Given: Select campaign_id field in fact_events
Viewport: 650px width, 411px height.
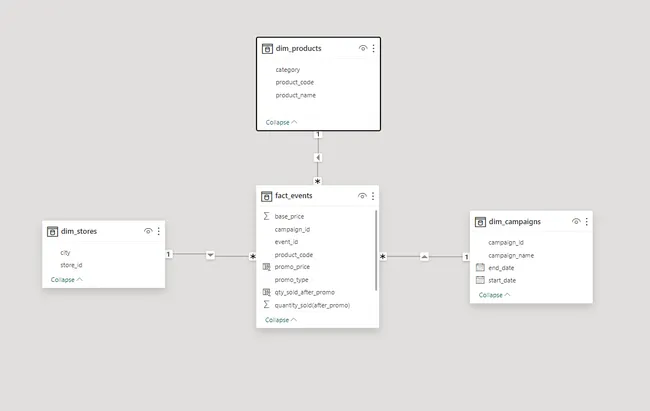Looking at the screenshot, I should (292, 229).
